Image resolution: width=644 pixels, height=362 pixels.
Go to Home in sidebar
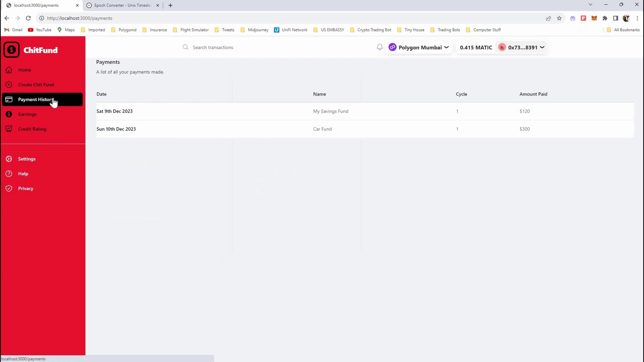24,70
